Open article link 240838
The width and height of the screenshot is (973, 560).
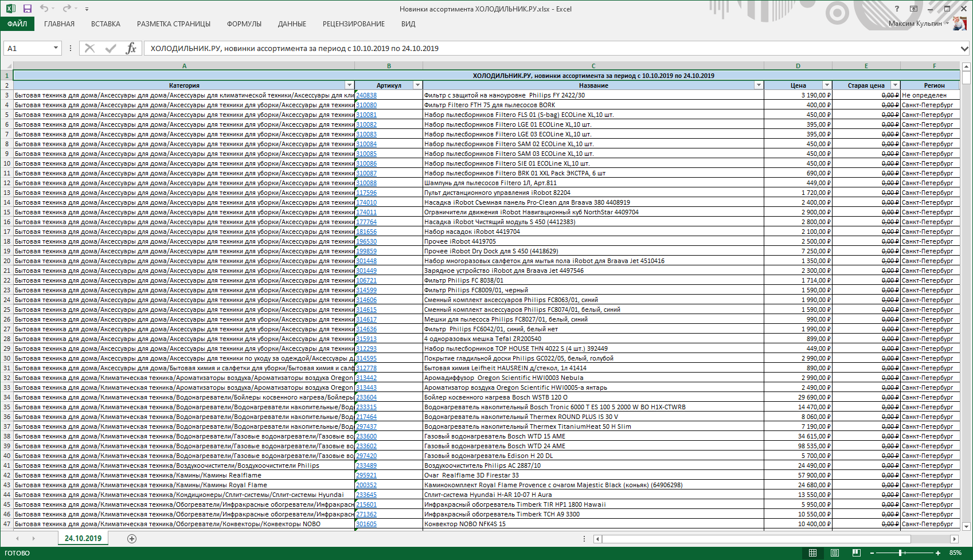click(366, 96)
